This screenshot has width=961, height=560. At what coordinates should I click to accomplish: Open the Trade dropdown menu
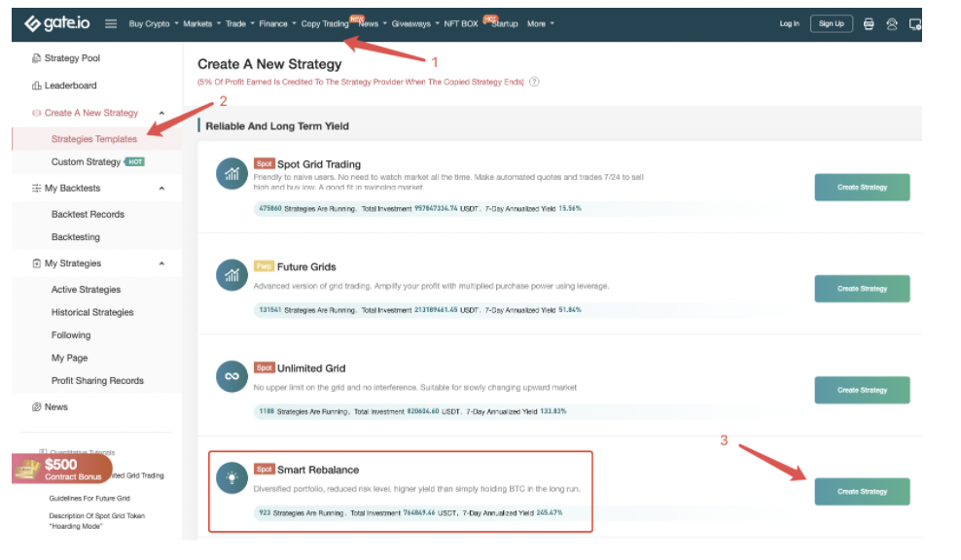pos(239,24)
